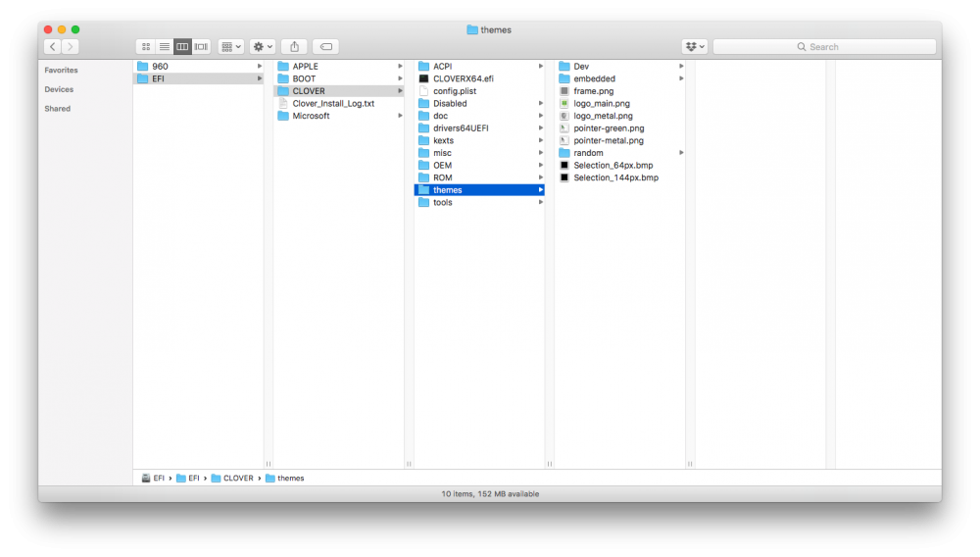Click the Search field
The height and width of the screenshot is (557, 980).
point(824,46)
